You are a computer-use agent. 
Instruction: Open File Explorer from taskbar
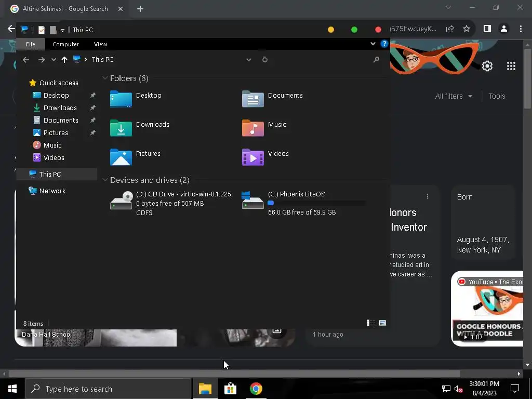(x=205, y=389)
